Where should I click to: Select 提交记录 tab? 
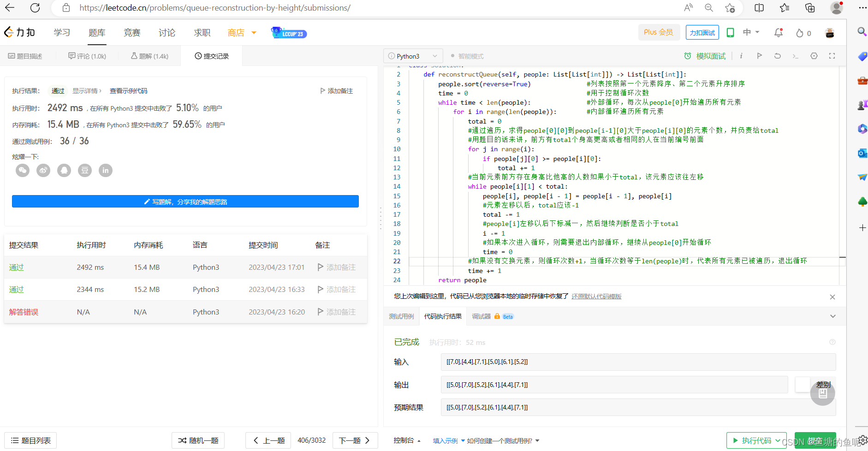(212, 56)
